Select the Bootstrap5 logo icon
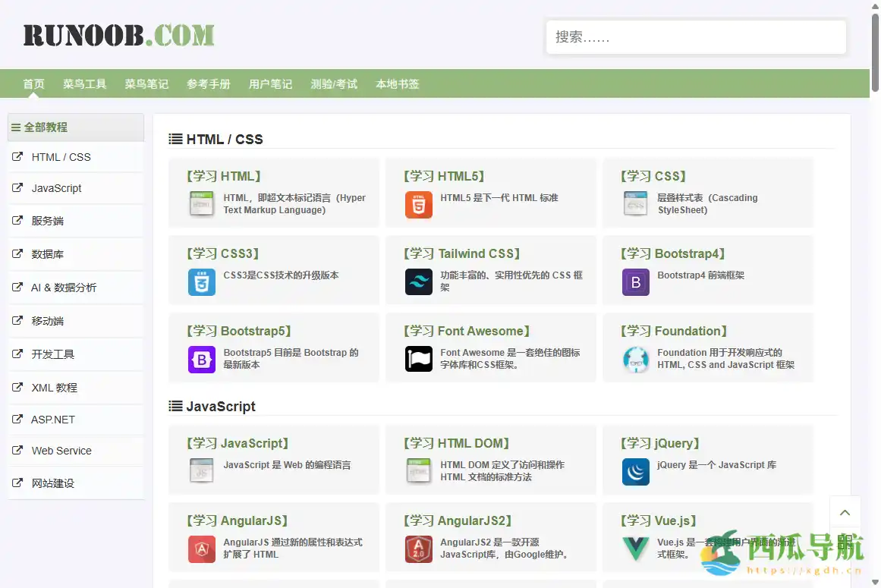The height and width of the screenshot is (588, 881). (x=202, y=360)
